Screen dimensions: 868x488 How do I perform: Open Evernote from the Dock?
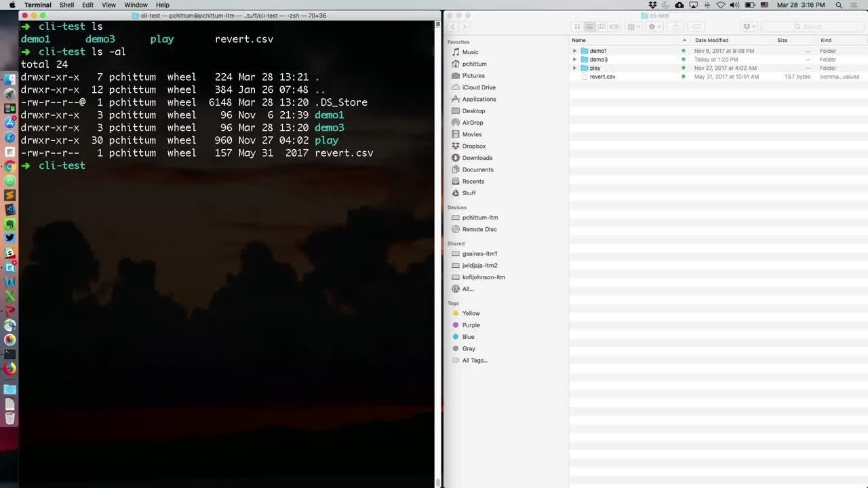pyautogui.click(x=9, y=224)
